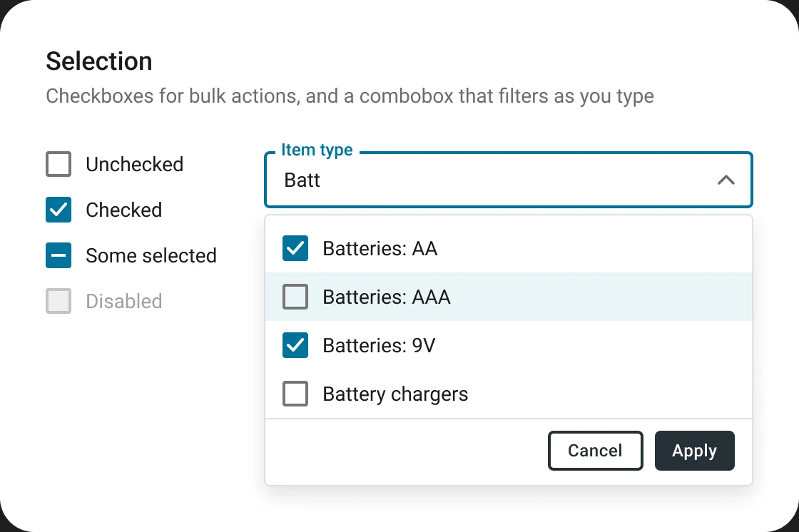Image resolution: width=799 pixels, height=532 pixels.
Task: Select the 'Batteries: AA' label text
Action: click(380, 249)
